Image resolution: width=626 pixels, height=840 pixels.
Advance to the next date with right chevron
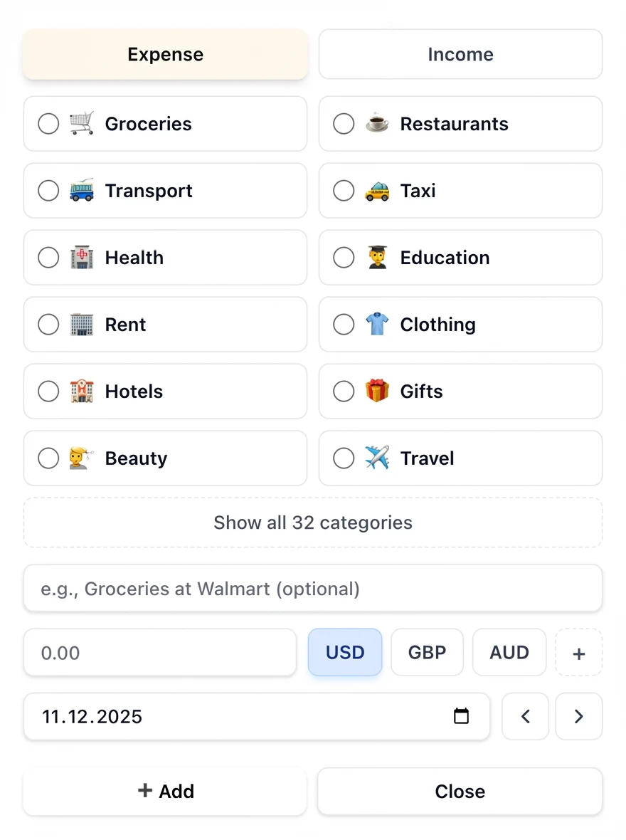(578, 717)
